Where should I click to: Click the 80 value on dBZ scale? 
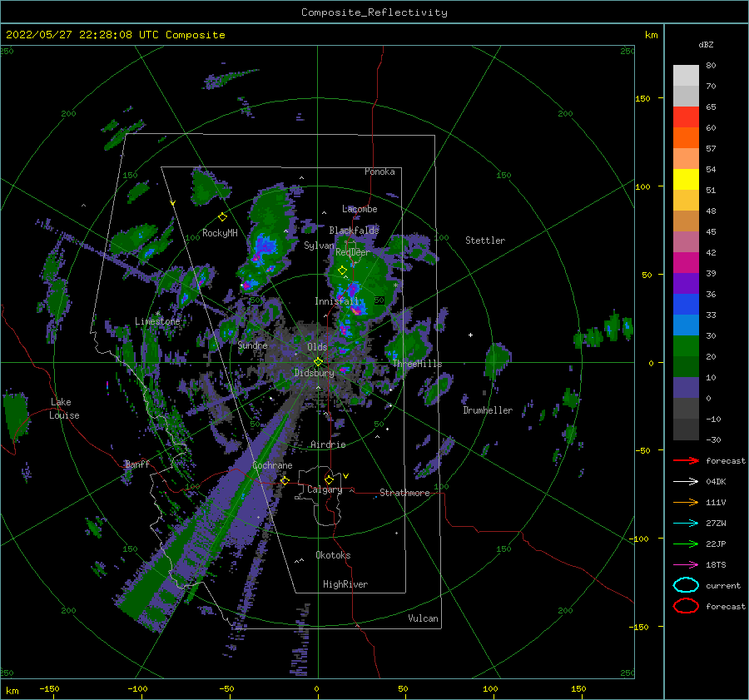tap(711, 66)
